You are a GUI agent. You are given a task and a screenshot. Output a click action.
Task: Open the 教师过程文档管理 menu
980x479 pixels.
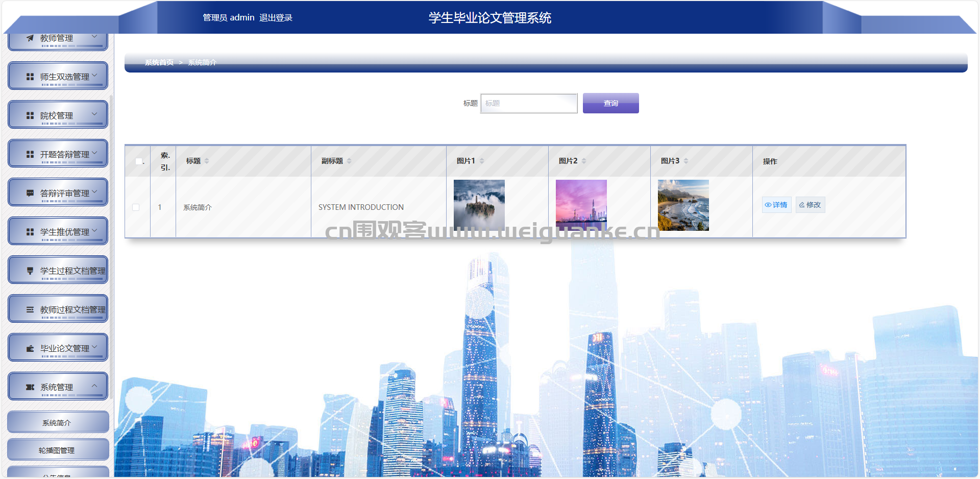(58, 308)
